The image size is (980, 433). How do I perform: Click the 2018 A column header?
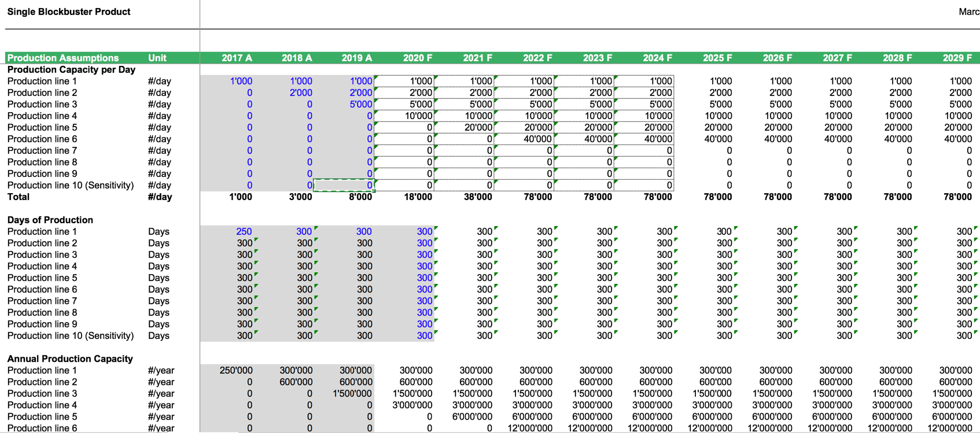[x=297, y=58]
